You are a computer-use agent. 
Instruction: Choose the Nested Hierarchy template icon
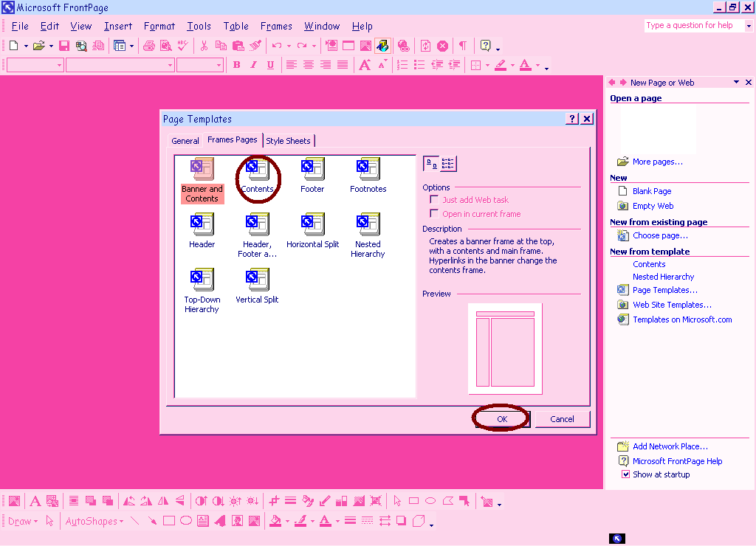tap(368, 224)
